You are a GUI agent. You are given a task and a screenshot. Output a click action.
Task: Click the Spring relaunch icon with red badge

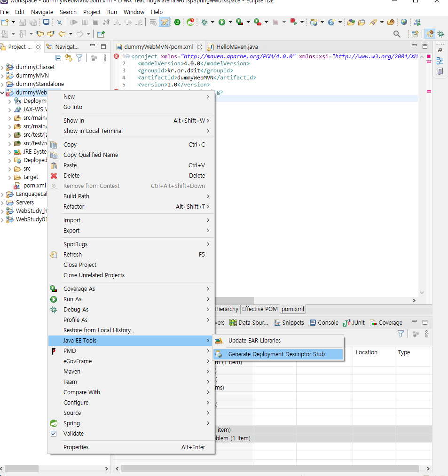tap(190, 22)
